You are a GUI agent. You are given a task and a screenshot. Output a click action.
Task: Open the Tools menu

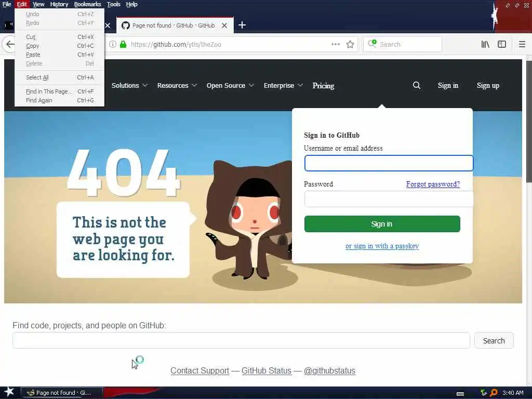coord(114,4)
